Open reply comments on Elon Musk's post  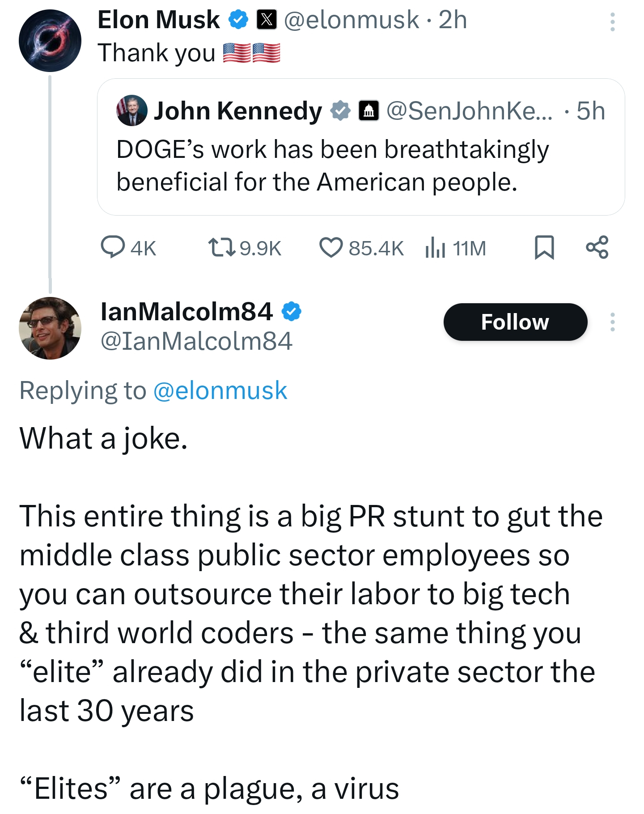(113, 247)
